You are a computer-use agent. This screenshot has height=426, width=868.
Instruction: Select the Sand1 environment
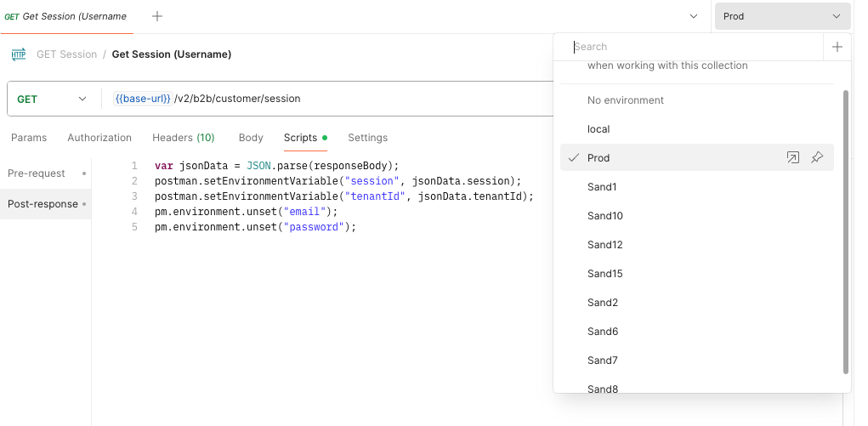coord(697,187)
